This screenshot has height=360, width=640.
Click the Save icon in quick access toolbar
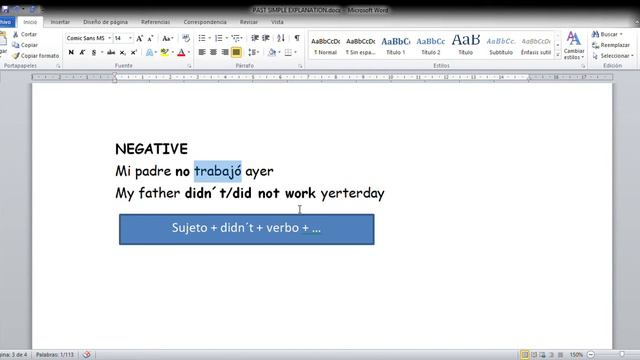coord(5,9)
